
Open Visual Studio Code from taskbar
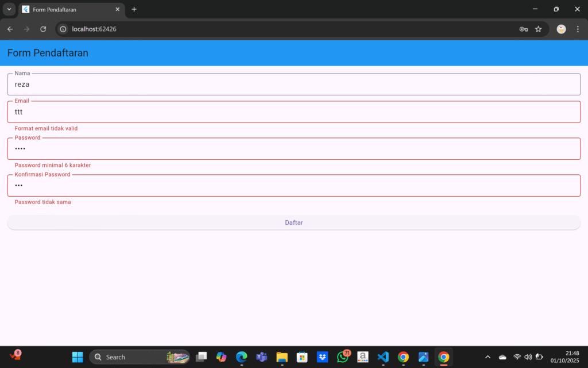383,357
